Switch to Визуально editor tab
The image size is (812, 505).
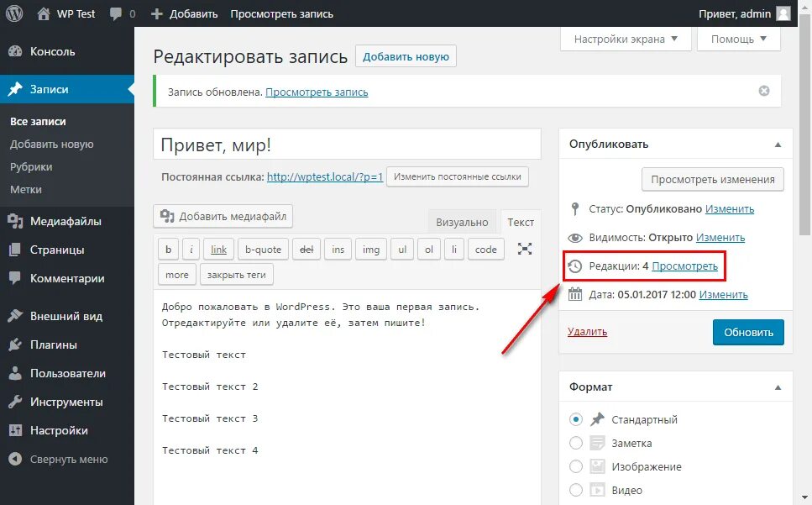[x=462, y=222]
